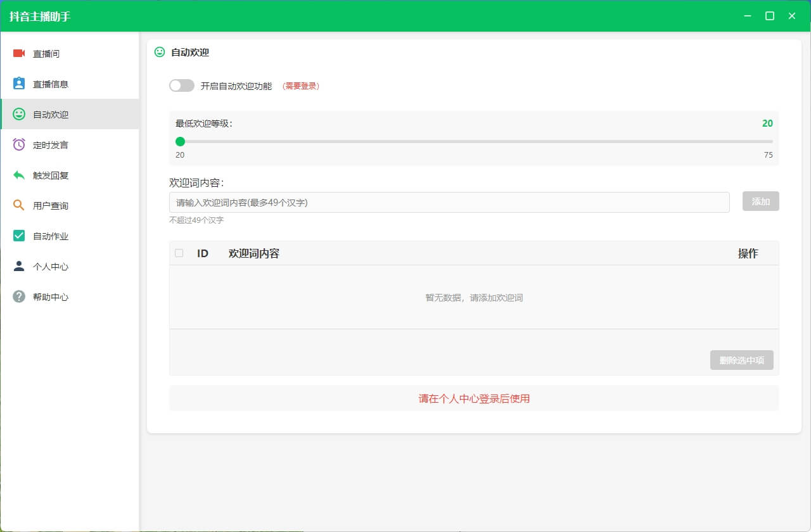
Task: Go to 个人中心 to log in
Action: (70, 267)
